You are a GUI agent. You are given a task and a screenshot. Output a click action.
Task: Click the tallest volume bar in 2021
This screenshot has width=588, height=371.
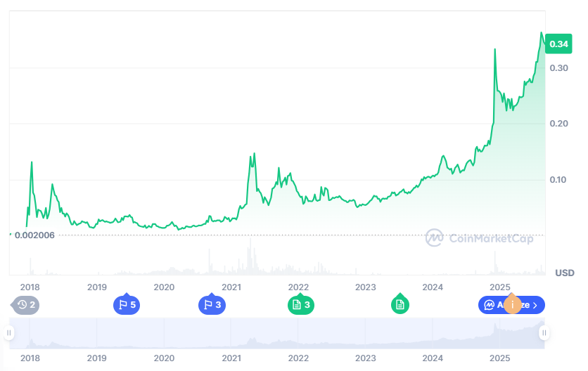250,256
